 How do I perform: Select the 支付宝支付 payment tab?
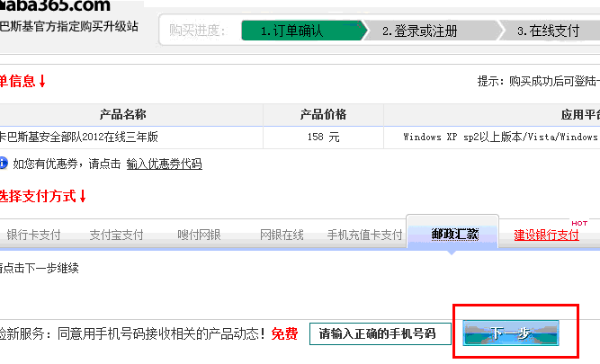[116, 235]
